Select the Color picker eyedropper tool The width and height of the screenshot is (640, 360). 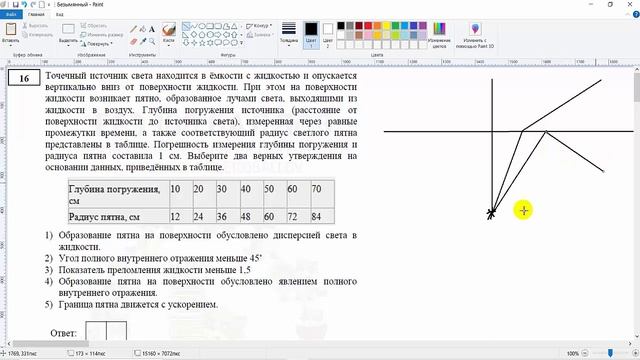(142, 42)
